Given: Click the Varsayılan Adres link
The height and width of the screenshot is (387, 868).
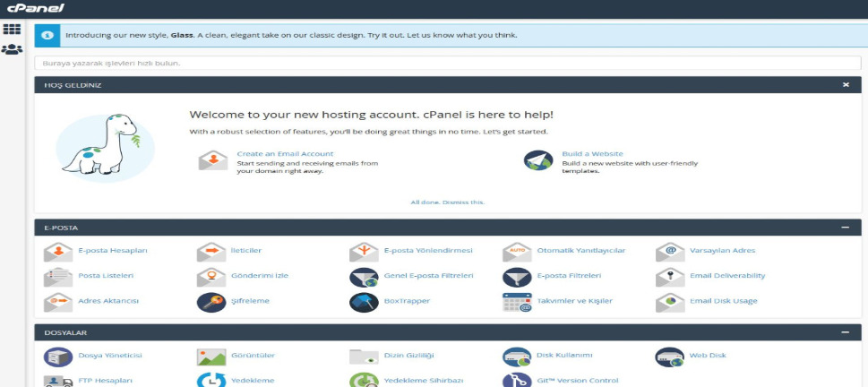Looking at the screenshot, I should (x=722, y=250).
